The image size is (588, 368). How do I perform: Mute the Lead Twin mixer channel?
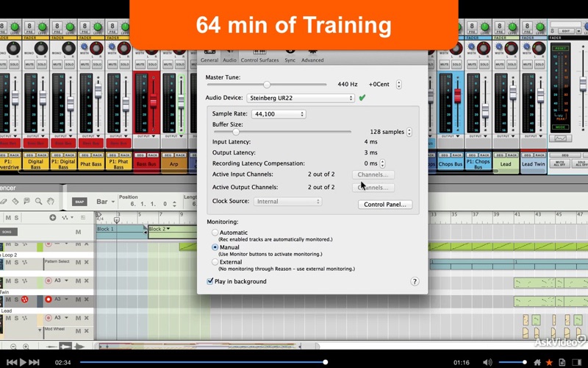527,65
